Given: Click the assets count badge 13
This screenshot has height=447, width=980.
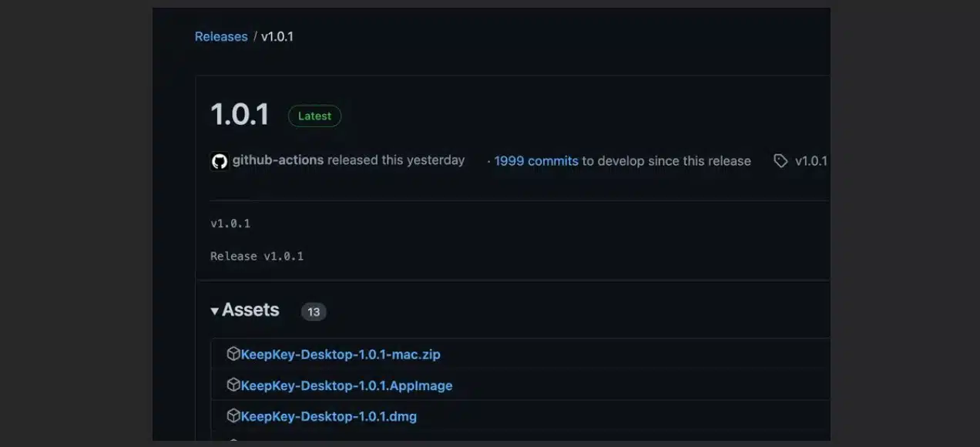Looking at the screenshot, I should click(314, 312).
